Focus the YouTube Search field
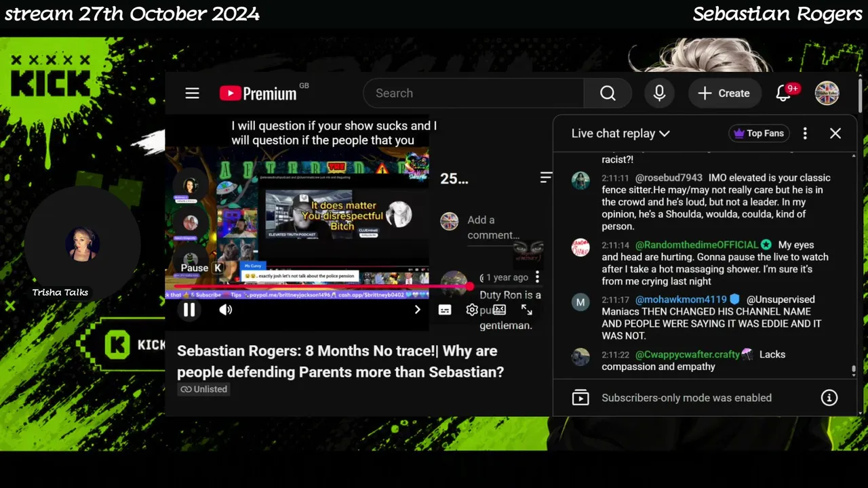This screenshot has width=868, height=488. point(473,94)
